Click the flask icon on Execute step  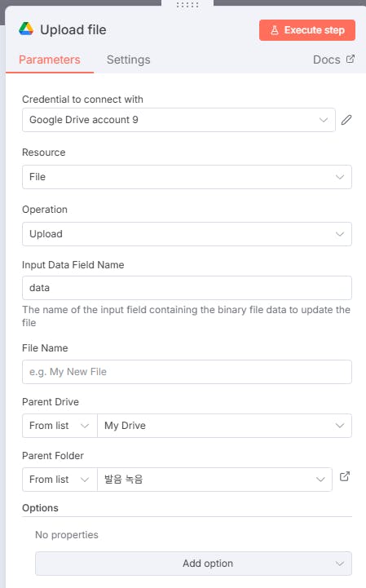coord(275,30)
